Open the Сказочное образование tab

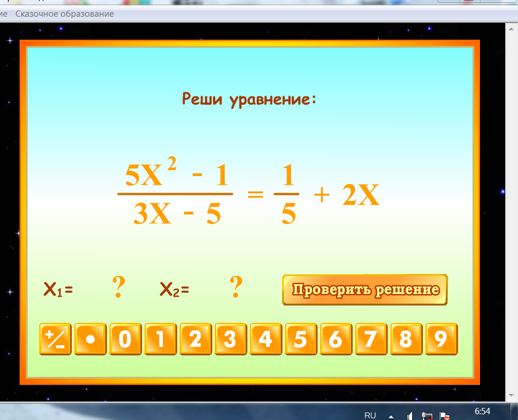[64, 14]
